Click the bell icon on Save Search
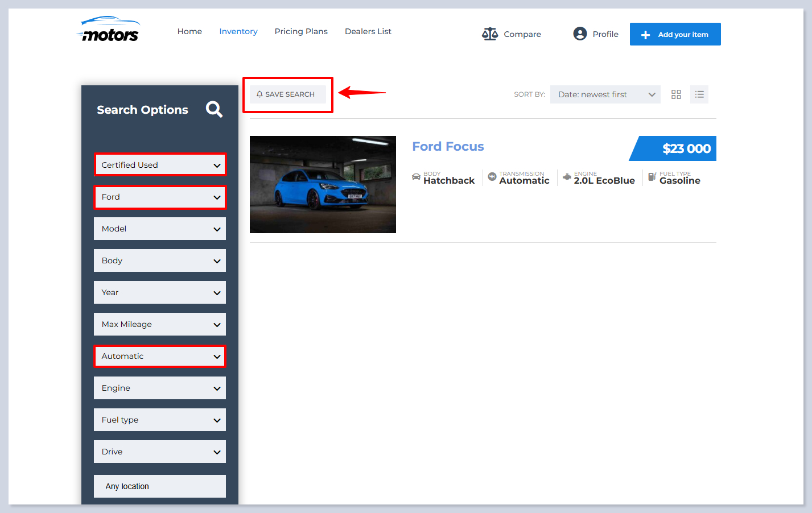Screen dimensions: 812x513 pyautogui.click(x=259, y=94)
